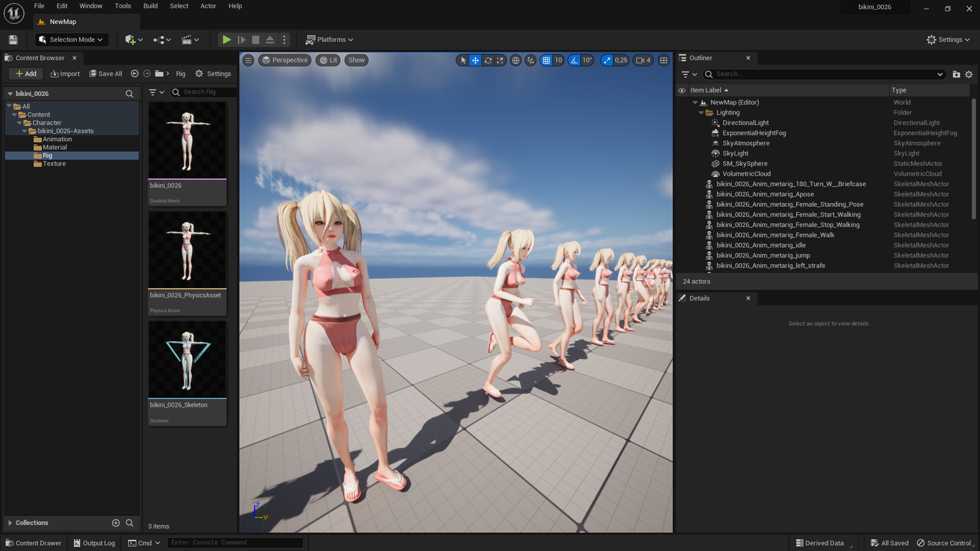The image size is (980, 551).
Task: Toggle the Outliner visibility eye column
Action: point(682,91)
